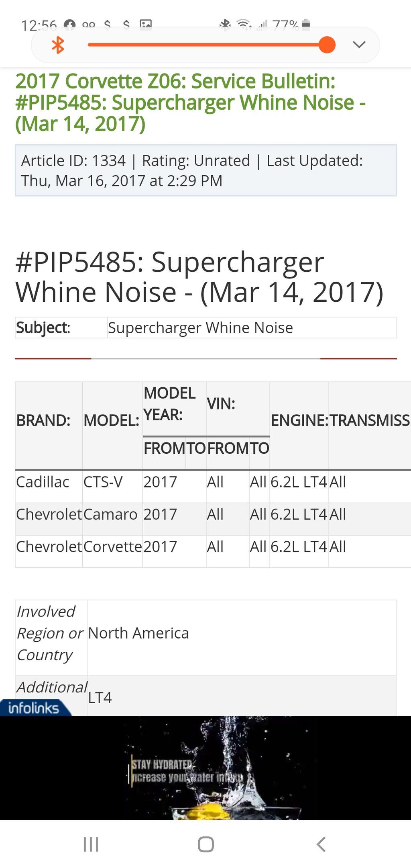Tap the voicemail notification icon
This screenshot has width=411, height=868.
point(88,25)
